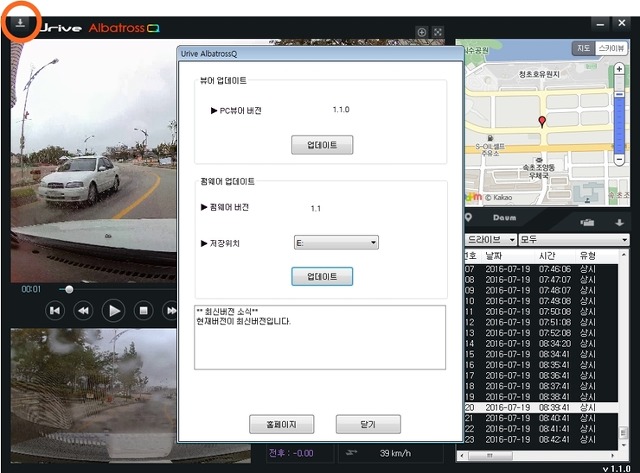Click the file list scroll-up arrow
This screenshot has height=473, width=640.
click(623, 255)
